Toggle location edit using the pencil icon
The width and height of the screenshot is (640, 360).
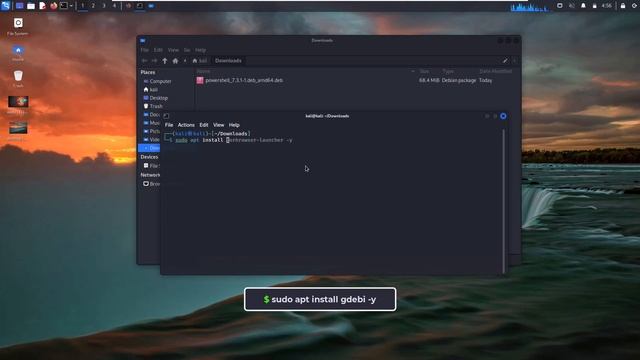point(505,60)
